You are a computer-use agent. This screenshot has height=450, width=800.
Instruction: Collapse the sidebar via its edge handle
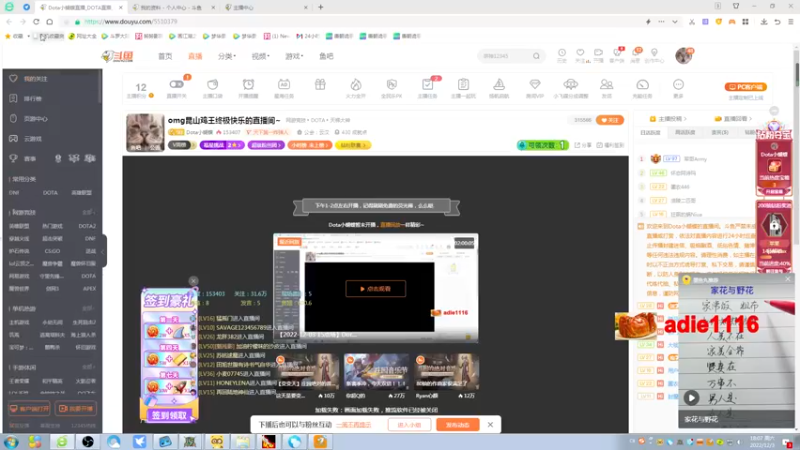(104, 251)
